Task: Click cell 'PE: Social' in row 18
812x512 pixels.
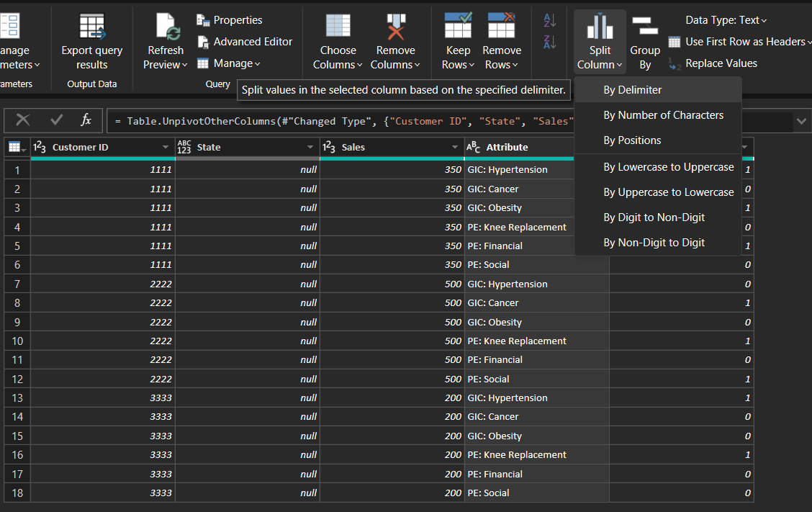Action: [x=536, y=493]
